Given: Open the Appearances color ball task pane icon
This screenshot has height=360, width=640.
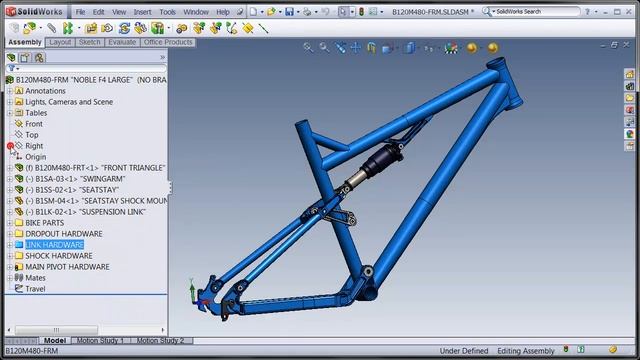Looking at the screenshot, I should (x=630, y=134).
